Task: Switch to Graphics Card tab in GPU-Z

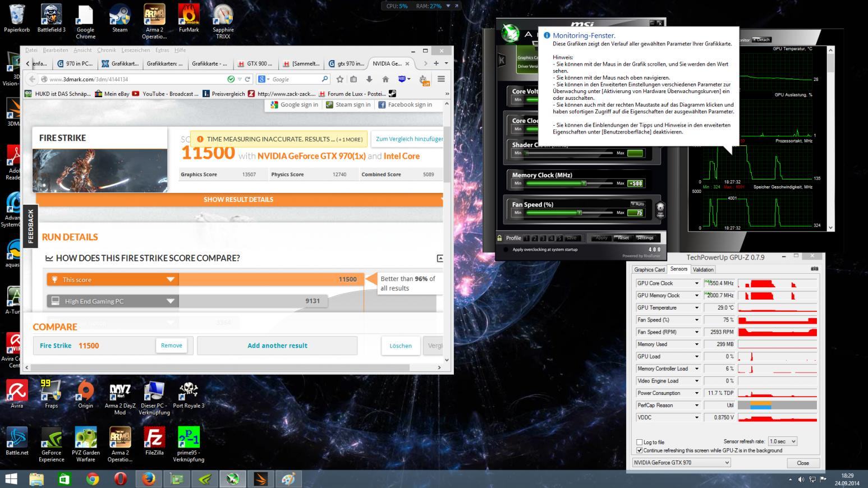Action: [x=649, y=269]
